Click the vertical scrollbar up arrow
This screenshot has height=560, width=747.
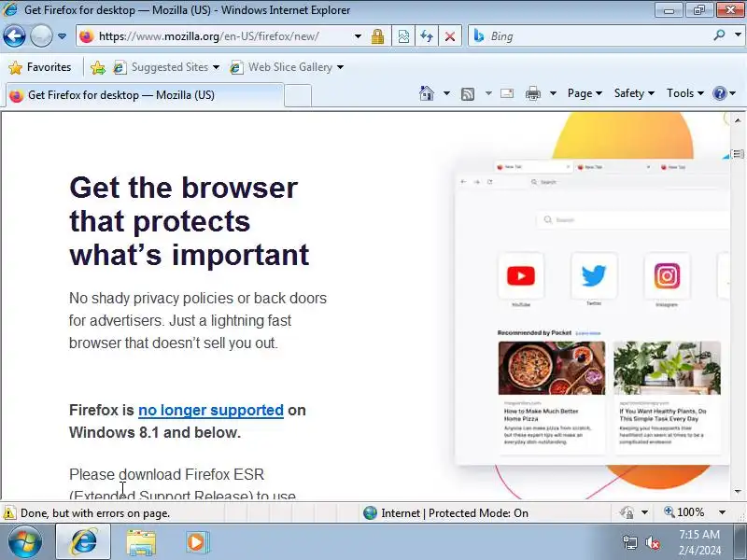[x=738, y=120]
